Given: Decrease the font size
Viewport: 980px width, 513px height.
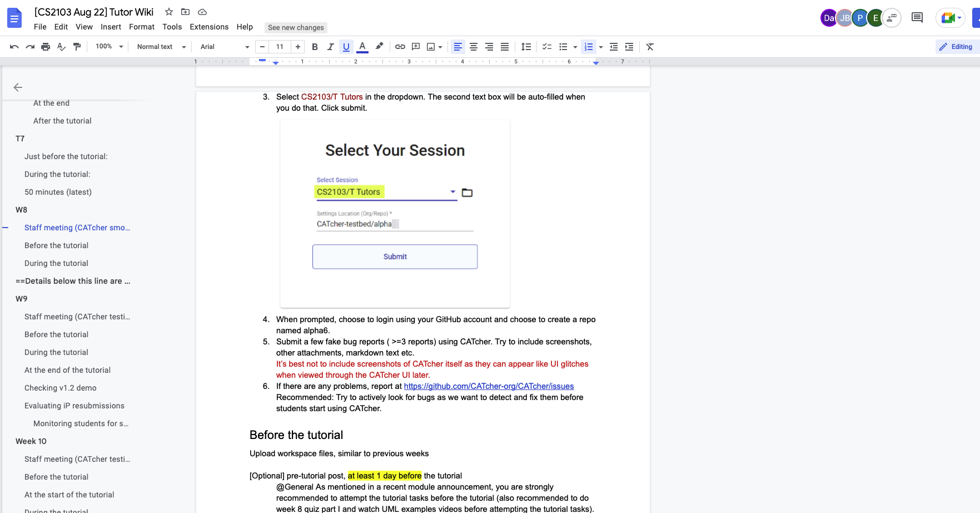Looking at the screenshot, I should [x=262, y=47].
